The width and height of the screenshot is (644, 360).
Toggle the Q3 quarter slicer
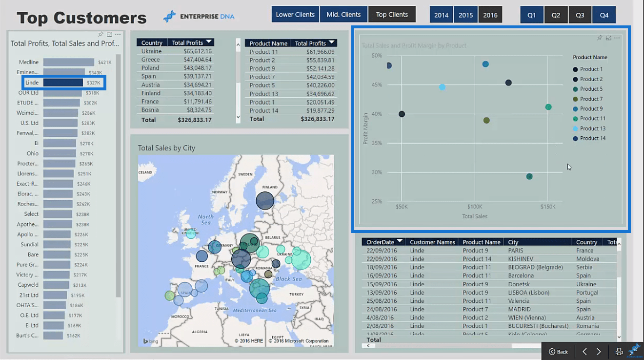[x=580, y=15]
